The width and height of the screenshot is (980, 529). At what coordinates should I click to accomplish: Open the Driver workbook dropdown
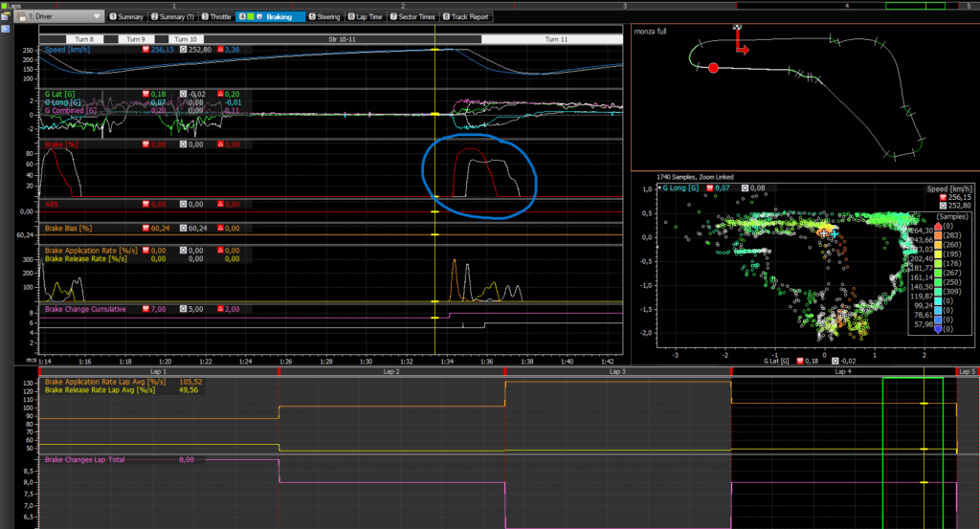[99, 17]
